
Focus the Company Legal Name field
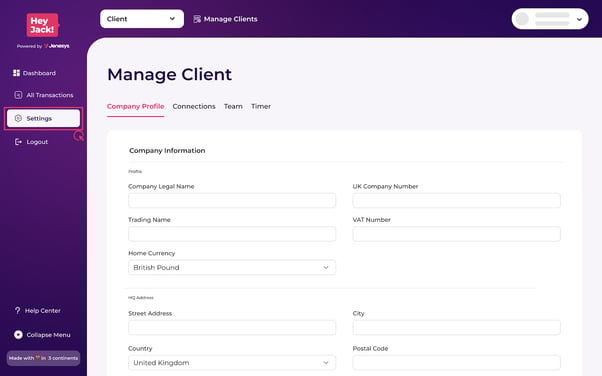point(232,200)
